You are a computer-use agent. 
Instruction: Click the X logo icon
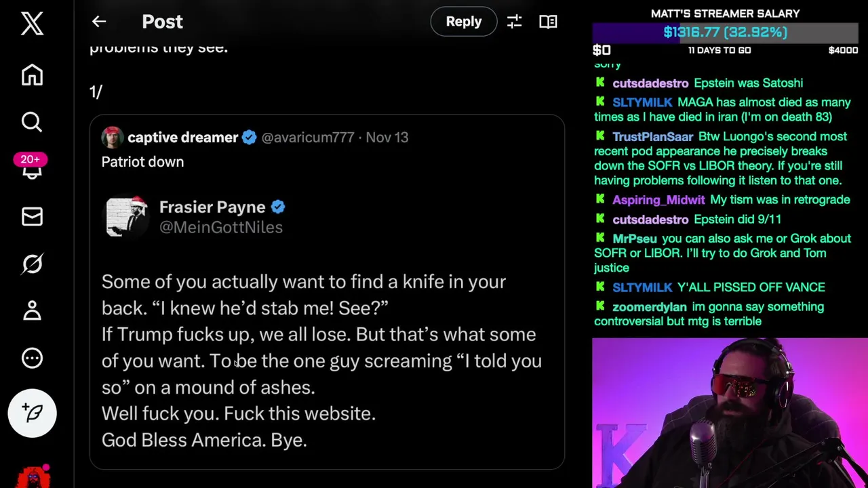(x=32, y=24)
